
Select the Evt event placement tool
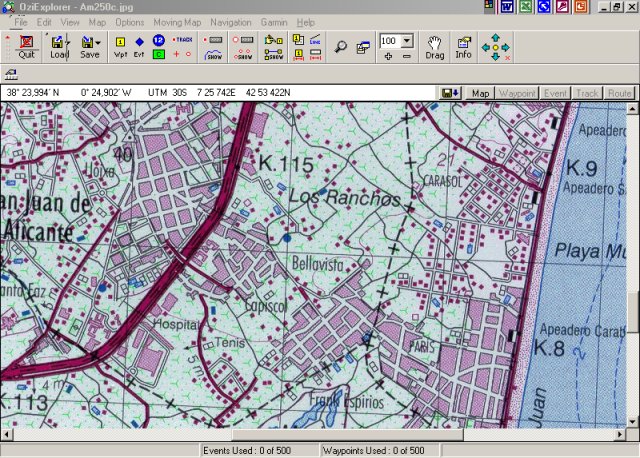[x=139, y=47]
